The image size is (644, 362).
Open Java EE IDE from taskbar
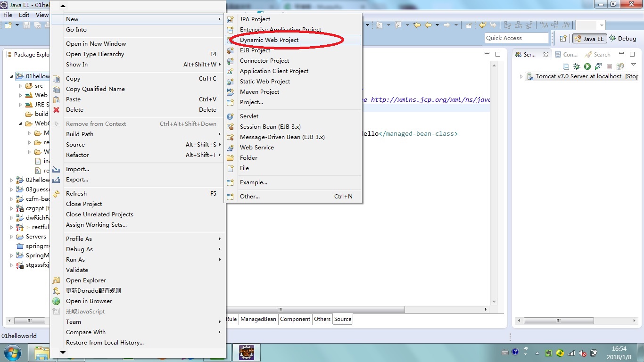tap(247, 353)
